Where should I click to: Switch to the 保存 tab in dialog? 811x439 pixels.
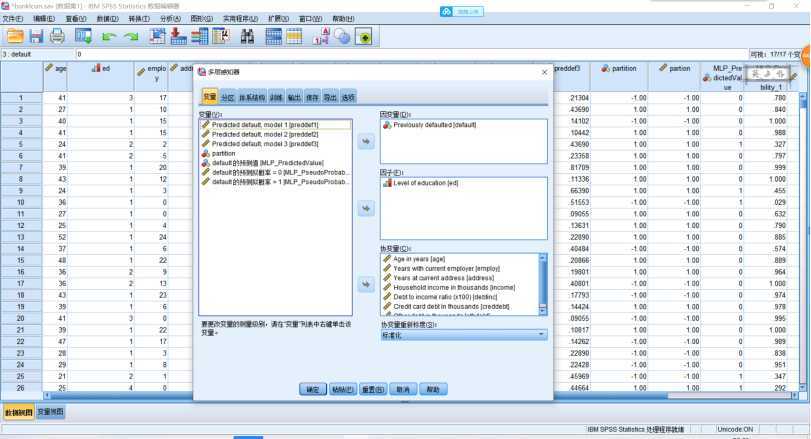(x=312, y=97)
